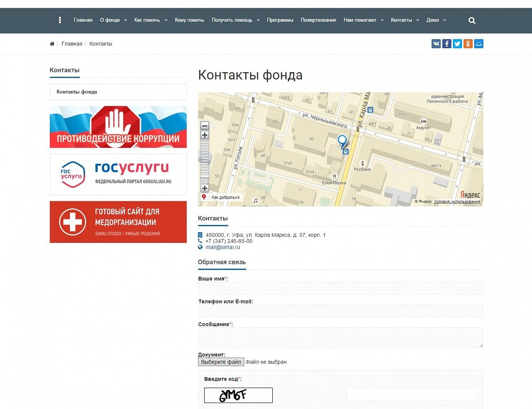Zoom out the map with minus button
The height and width of the screenshot is (409, 532).
[x=205, y=126]
